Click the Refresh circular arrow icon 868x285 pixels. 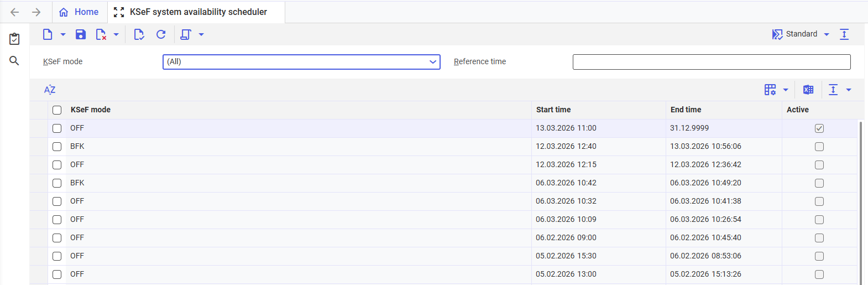pos(161,34)
